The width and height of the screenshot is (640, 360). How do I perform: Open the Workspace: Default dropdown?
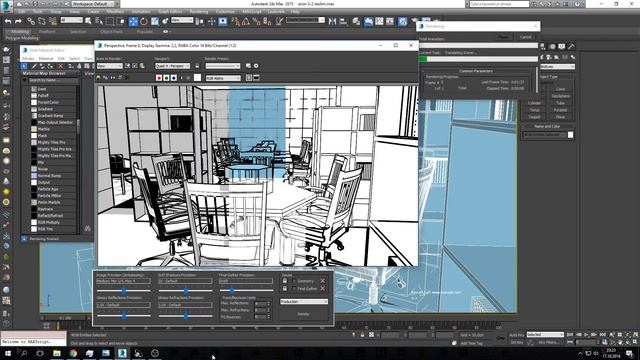(x=93, y=4)
